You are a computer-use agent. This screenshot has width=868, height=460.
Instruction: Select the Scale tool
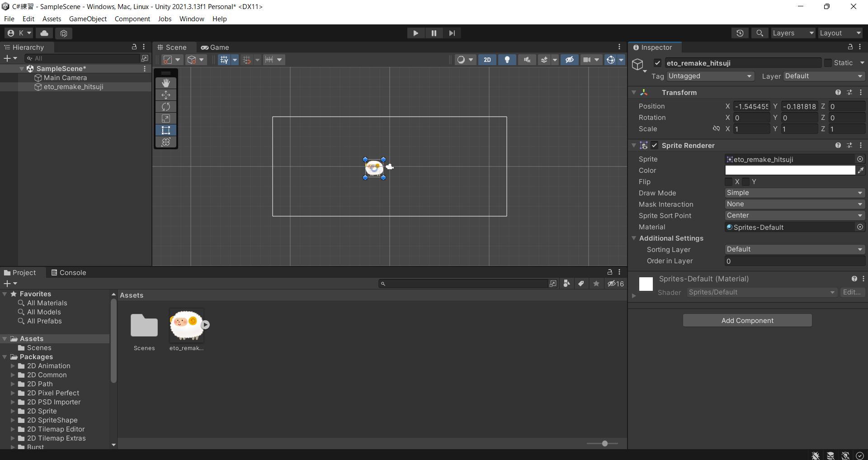click(x=166, y=119)
